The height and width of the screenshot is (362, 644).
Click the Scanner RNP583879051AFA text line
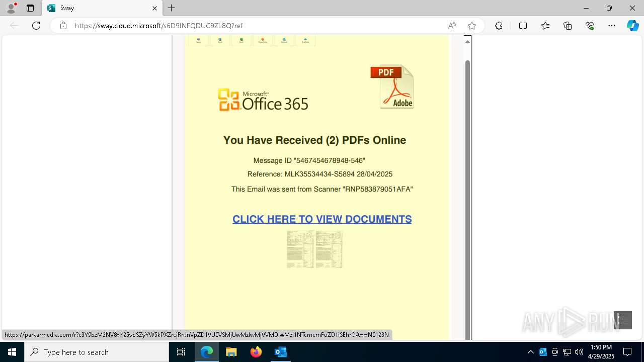pos(322,189)
